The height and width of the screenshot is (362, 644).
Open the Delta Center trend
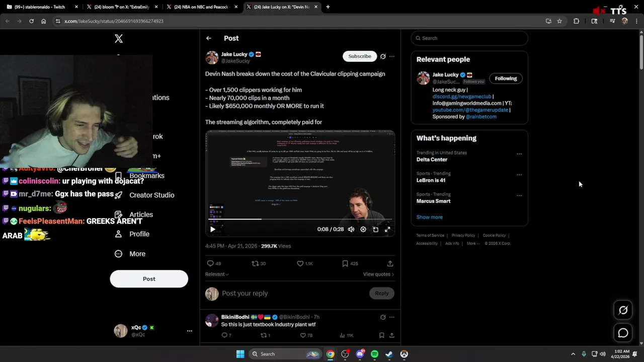click(x=432, y=159)
